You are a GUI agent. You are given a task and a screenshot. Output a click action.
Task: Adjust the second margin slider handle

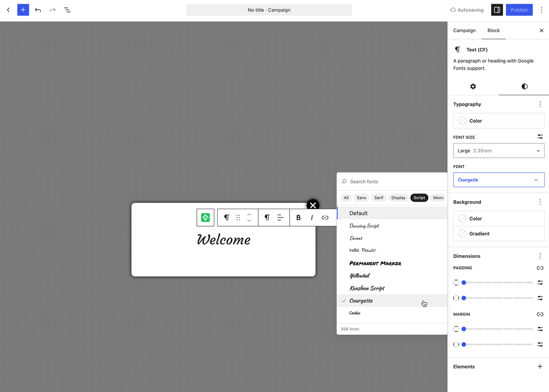[464, 344]
